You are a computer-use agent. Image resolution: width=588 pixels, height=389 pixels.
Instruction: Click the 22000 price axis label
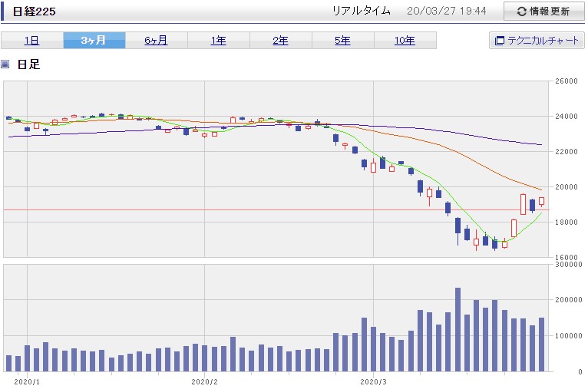(567, 152)
